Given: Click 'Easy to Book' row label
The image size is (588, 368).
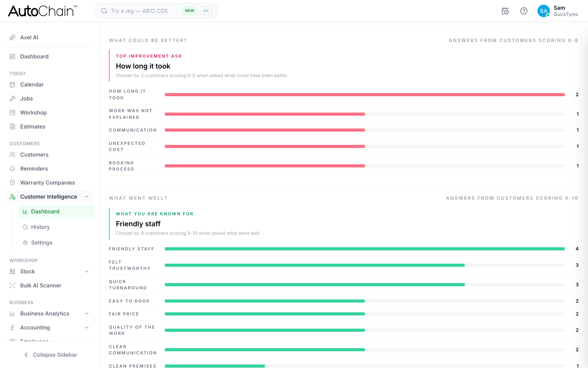Looking at the screenshot, I should [x=129, y=301].
